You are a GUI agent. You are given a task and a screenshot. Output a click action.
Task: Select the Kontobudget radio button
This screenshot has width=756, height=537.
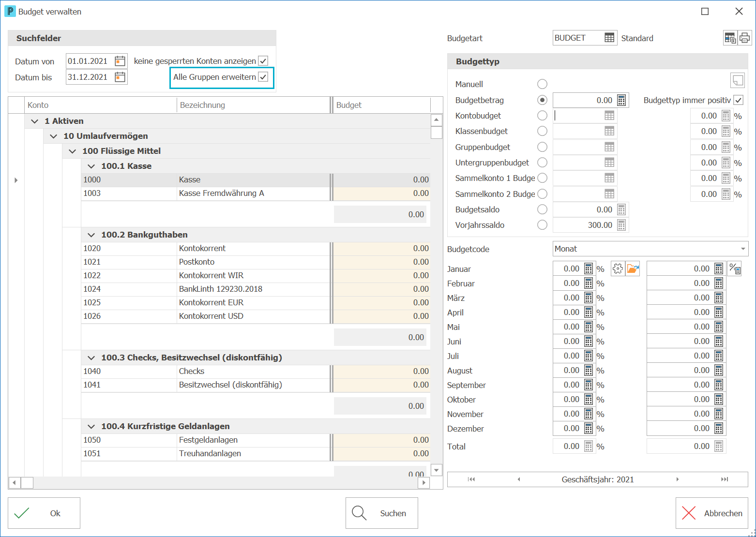point(542,116)
